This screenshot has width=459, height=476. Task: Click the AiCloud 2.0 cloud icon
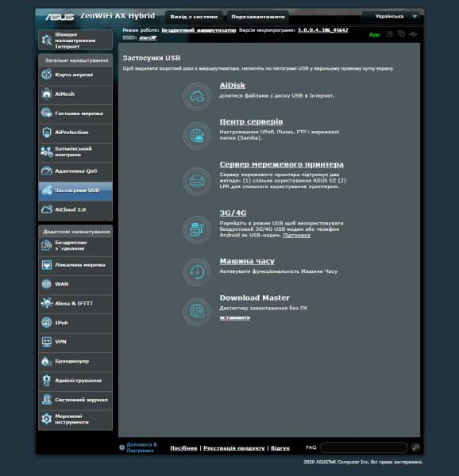tap(47, 209)
